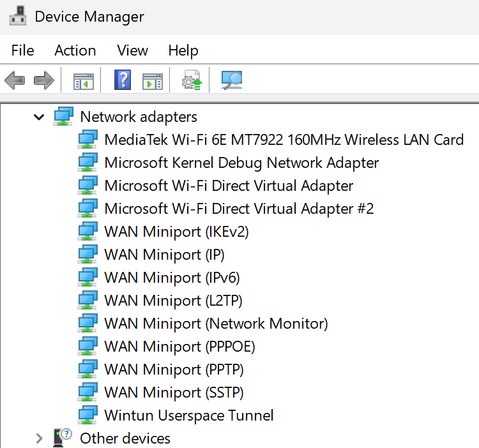Select WAN Miniport (Network Monitor) device

click(216, 324)
